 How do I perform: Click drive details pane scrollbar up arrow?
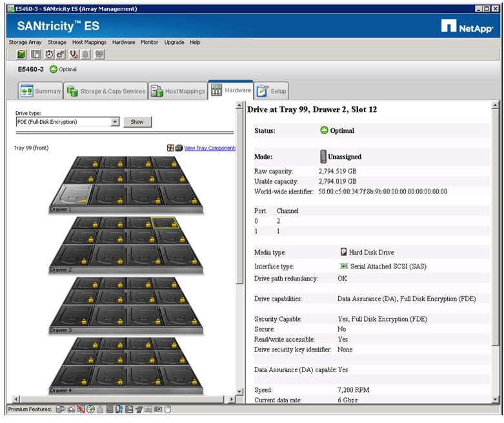click(x=496, y=104)
